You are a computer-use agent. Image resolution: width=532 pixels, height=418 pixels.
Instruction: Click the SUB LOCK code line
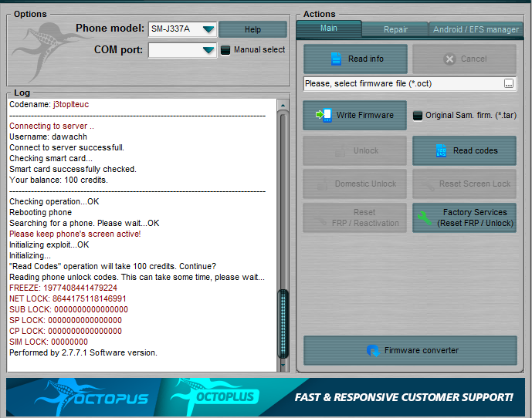tap(69, 309)
